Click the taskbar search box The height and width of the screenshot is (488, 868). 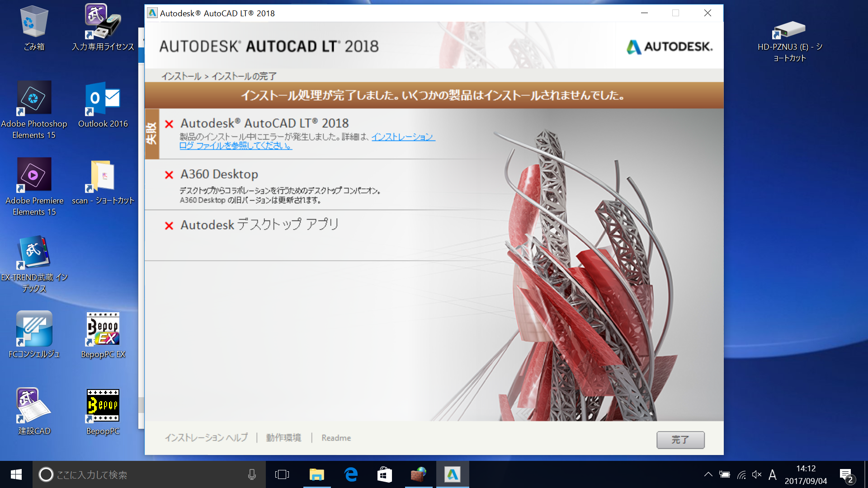149,474
